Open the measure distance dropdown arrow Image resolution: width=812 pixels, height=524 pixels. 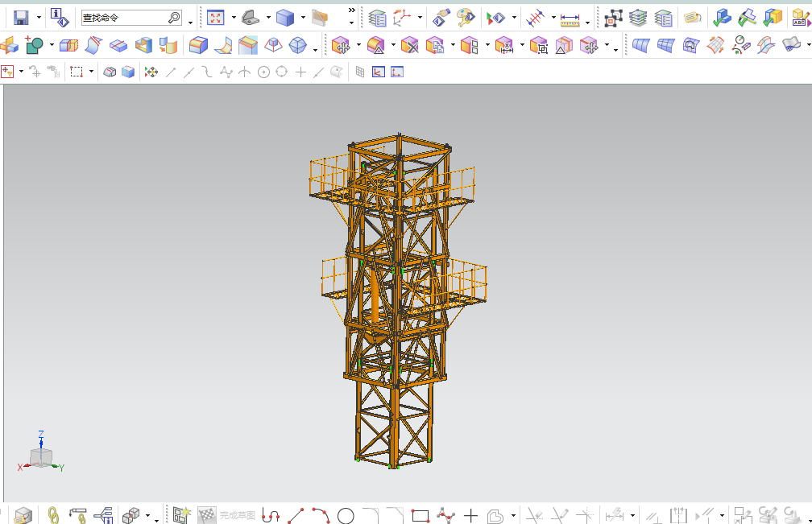(587, 23)
